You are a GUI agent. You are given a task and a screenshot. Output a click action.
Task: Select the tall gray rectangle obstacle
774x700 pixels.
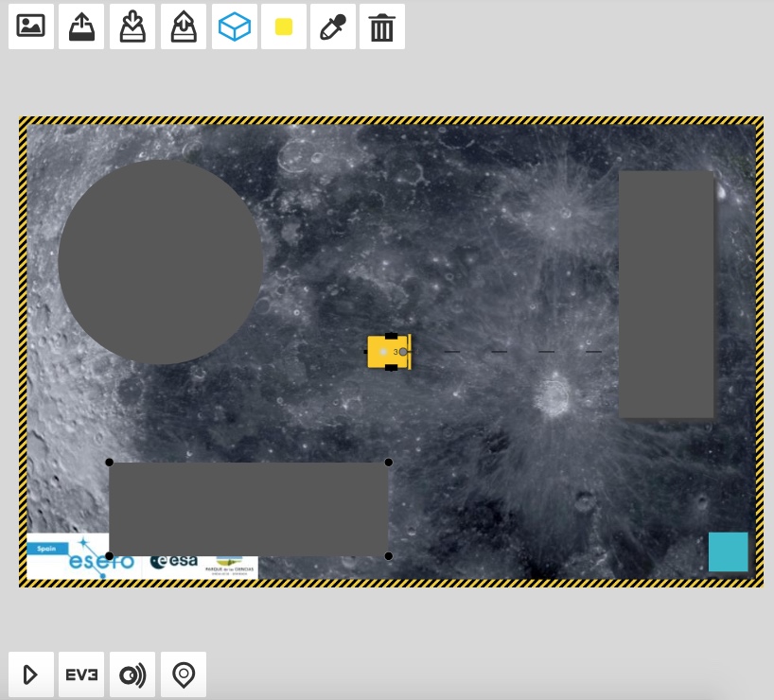[666, 294]
